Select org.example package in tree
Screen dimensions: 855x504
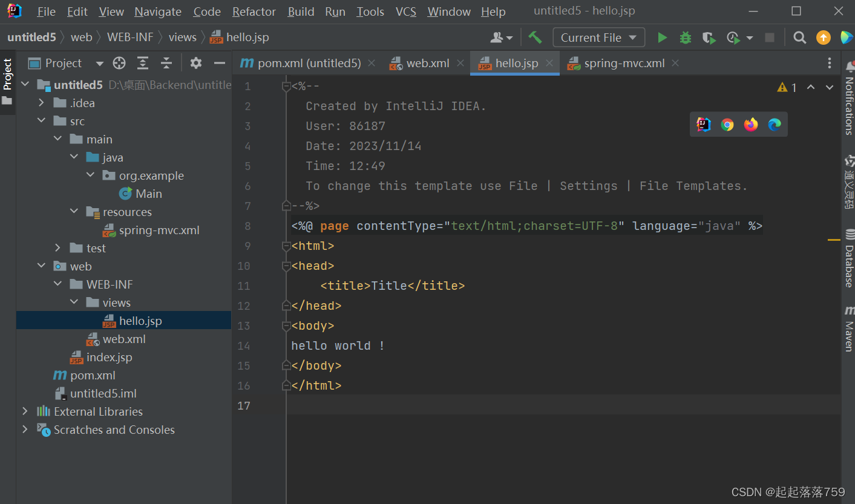[143, 175]
